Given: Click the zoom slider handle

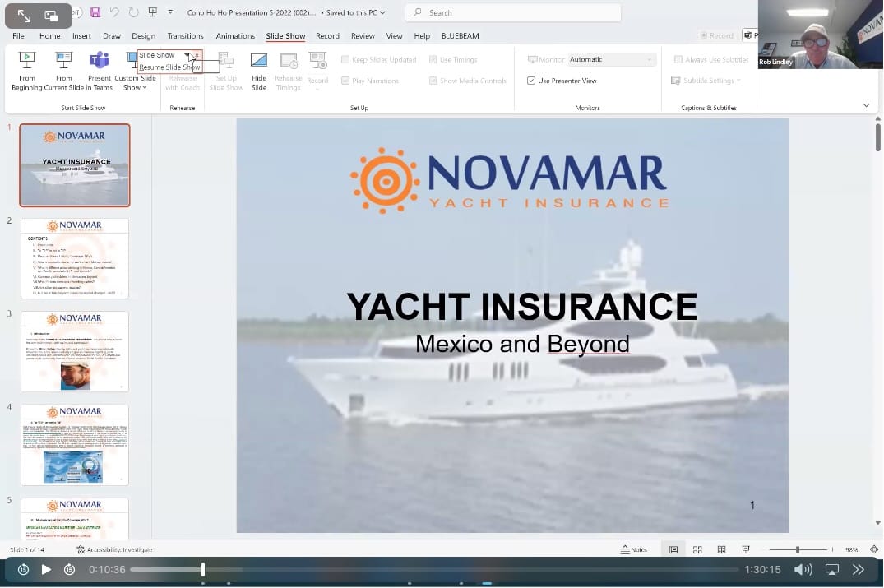Looking at the screenshot, I should [x=797, y=549].
